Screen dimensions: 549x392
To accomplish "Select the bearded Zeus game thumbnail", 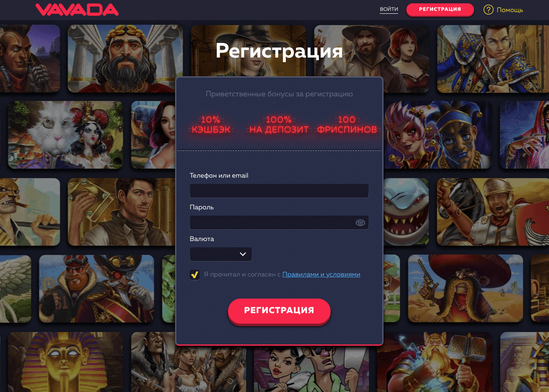I will pos(125,58).
